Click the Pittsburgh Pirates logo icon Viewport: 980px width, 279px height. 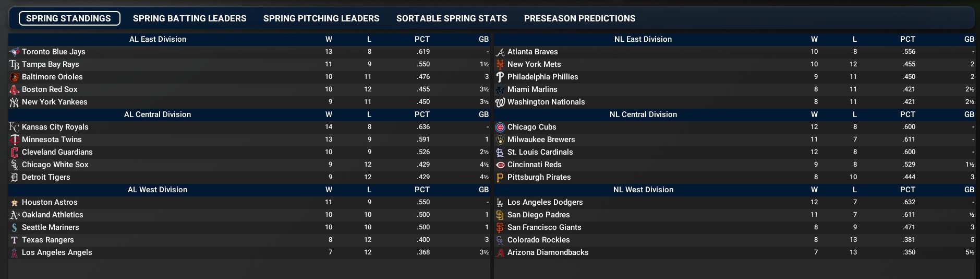[500, 177]
